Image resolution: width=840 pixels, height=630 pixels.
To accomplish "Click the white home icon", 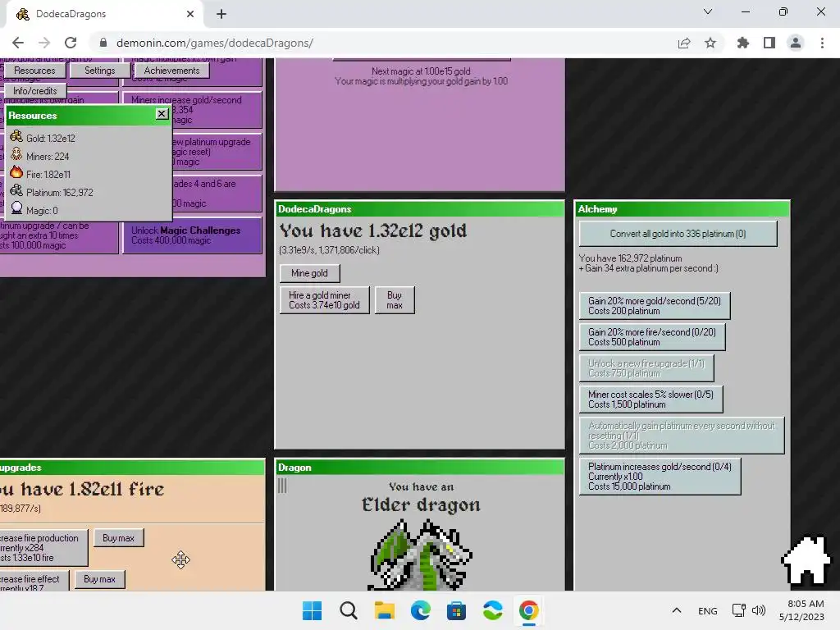I will click(x=806, y=559).
